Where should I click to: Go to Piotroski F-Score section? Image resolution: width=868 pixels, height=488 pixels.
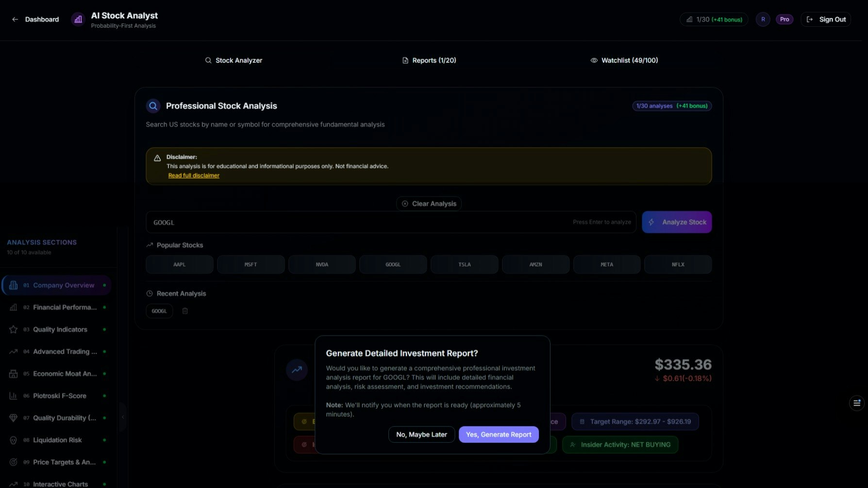57,396
